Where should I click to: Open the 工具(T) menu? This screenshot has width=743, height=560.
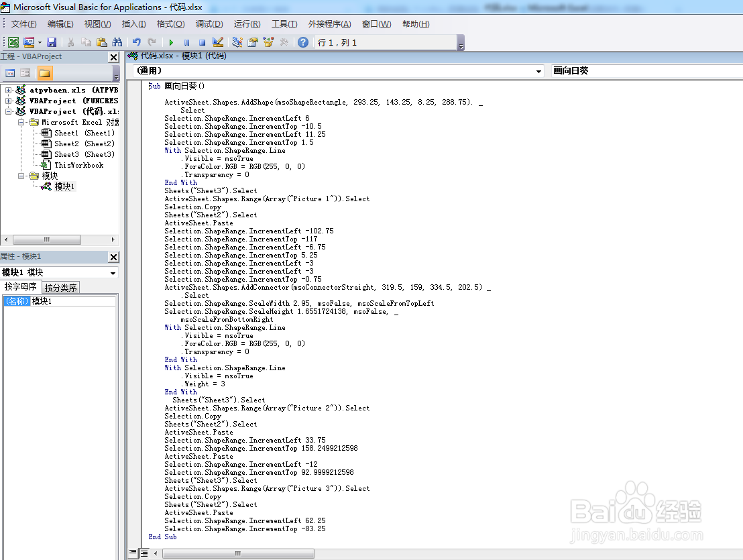tap(284, 24)
